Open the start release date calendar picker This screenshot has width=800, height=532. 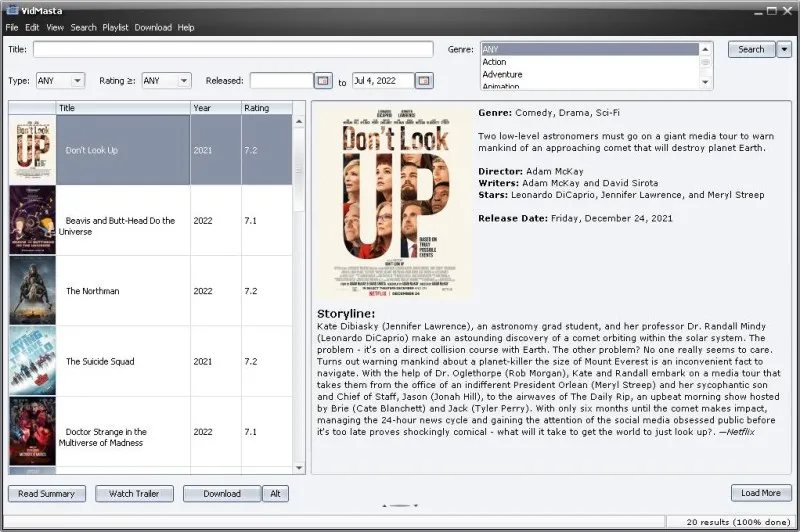coord(323,81)
